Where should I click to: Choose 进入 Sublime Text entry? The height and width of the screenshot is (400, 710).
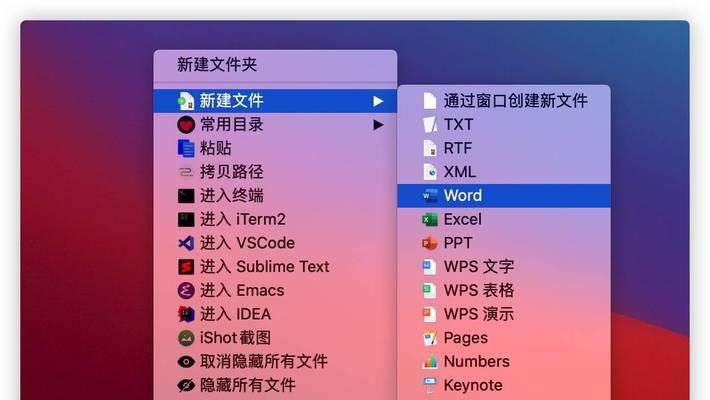coord(275,267)
